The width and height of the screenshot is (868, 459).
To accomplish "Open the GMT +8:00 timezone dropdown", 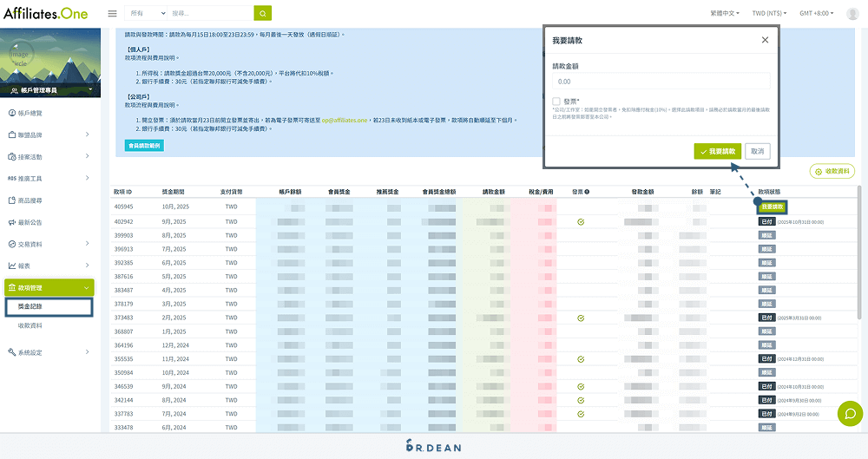I will tap(817, 13).
